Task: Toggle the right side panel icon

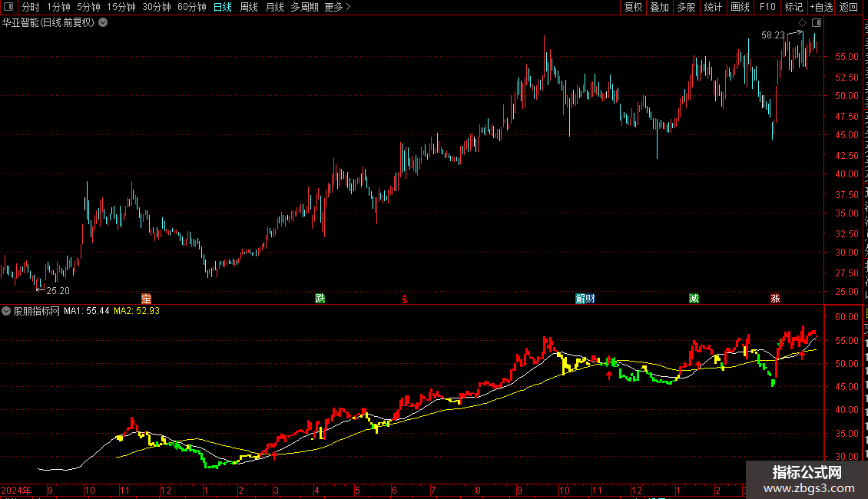Action: (x=817, y=23)
